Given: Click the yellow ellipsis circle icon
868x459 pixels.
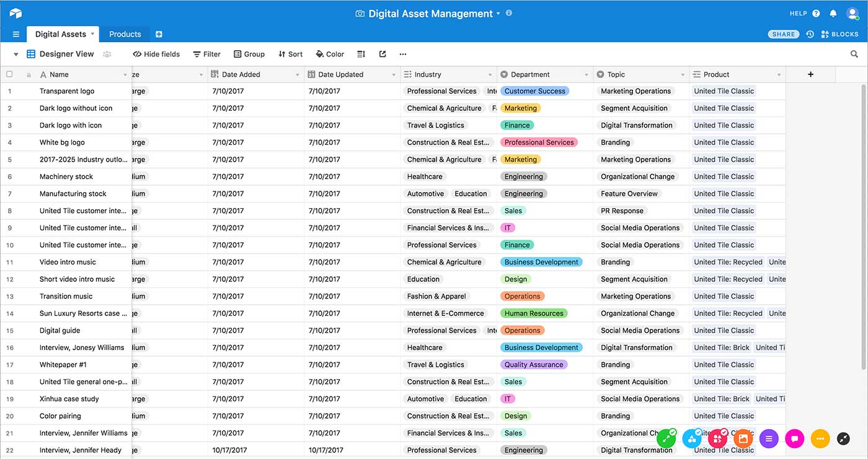Looking at the screenshot, I should pyautogui.click(x=820, y=439).
